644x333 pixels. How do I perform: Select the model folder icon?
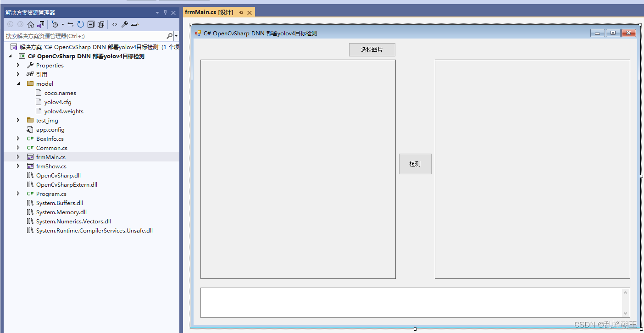(x=30, y=83)
